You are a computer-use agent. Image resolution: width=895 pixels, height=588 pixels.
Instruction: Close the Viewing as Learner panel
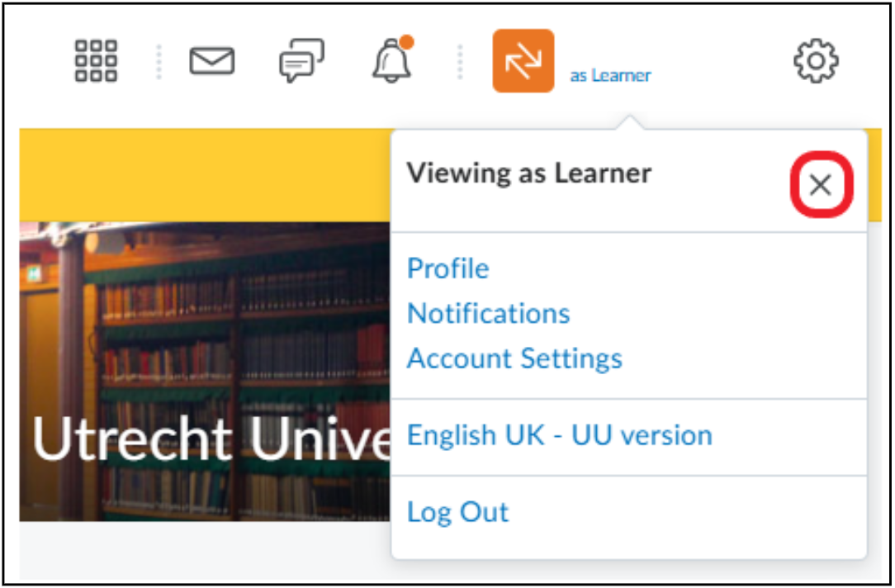(821, 185)
